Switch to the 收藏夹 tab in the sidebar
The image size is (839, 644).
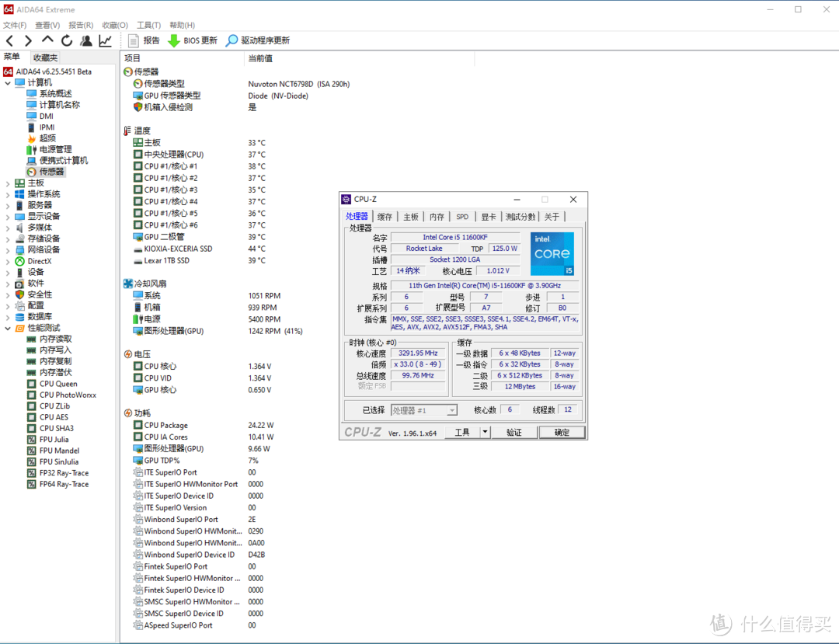click(45, 57)
